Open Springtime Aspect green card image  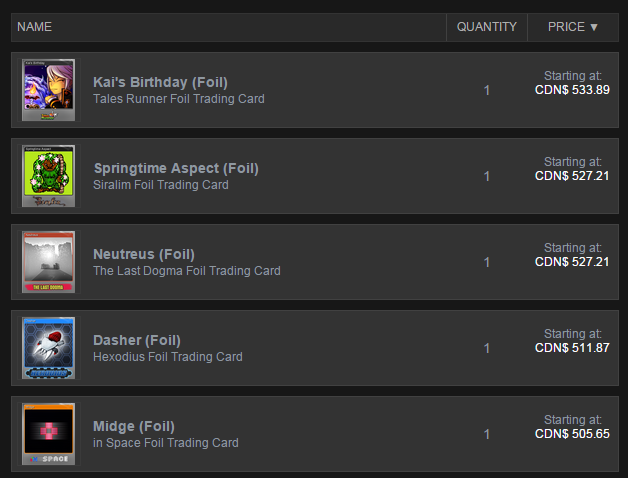48,176
